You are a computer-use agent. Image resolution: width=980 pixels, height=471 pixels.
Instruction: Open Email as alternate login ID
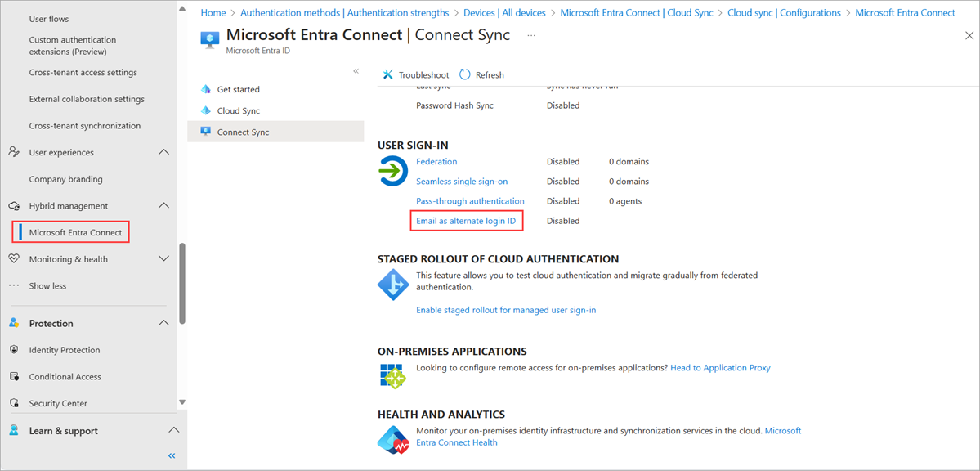(466, 221)
